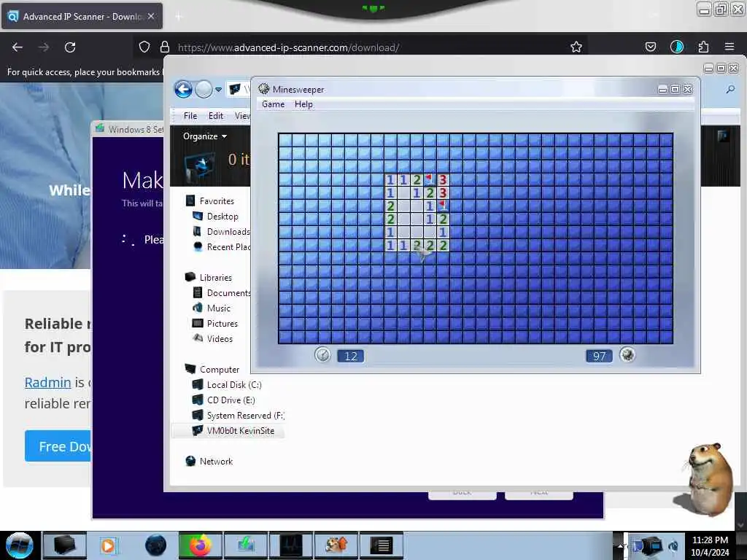Click the Explorer forward arrow button
The height and width of the screenshot is (560, 747).
tap(204, 89)
